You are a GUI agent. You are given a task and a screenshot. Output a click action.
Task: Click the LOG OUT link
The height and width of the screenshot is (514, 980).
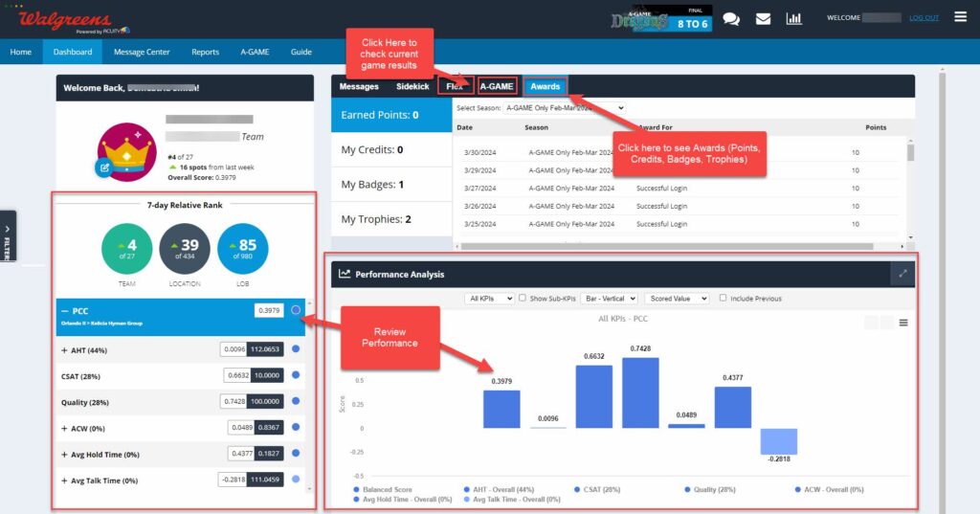(924, 18)
